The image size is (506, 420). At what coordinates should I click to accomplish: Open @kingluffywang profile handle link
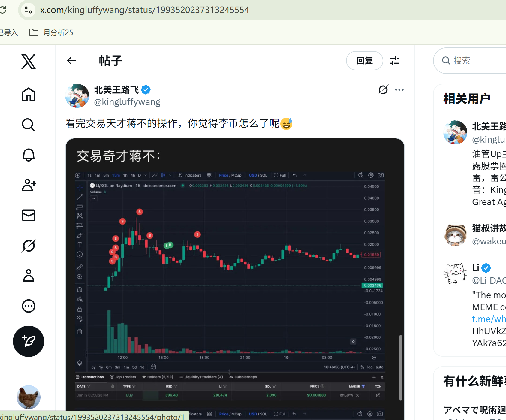click(x=127, y=102)
